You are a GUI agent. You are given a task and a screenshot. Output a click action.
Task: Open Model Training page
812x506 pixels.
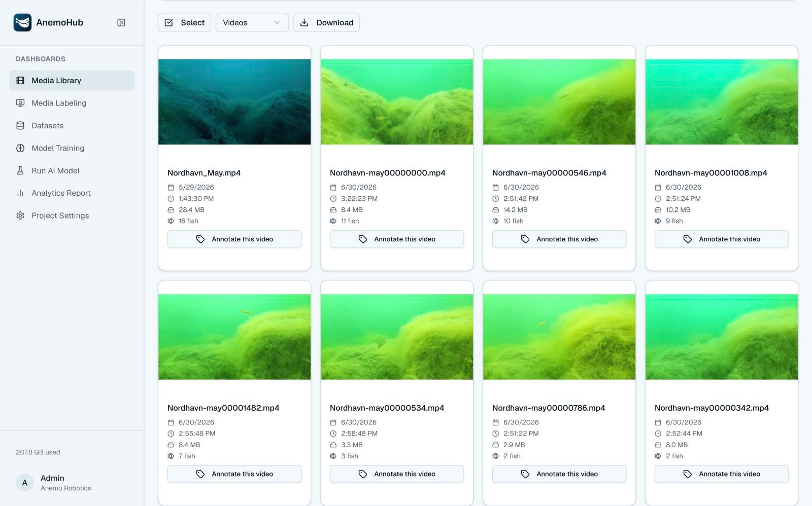[x=72, y=148]
